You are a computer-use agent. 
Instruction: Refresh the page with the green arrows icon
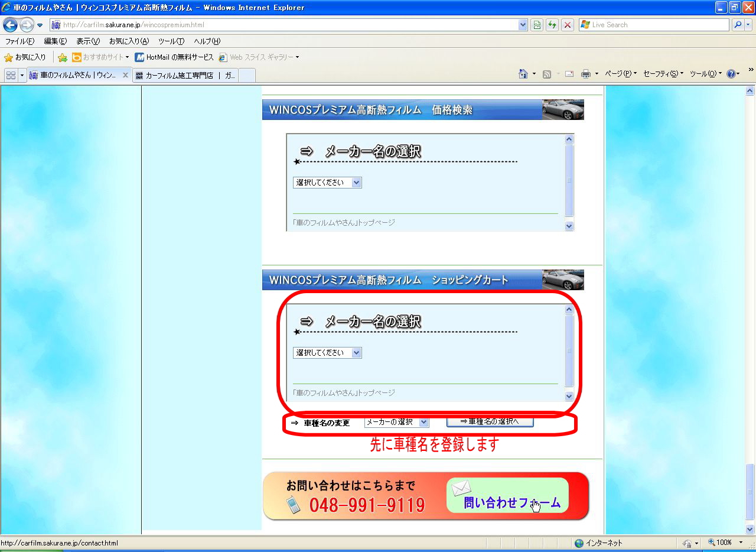click(x=552, y=25)
